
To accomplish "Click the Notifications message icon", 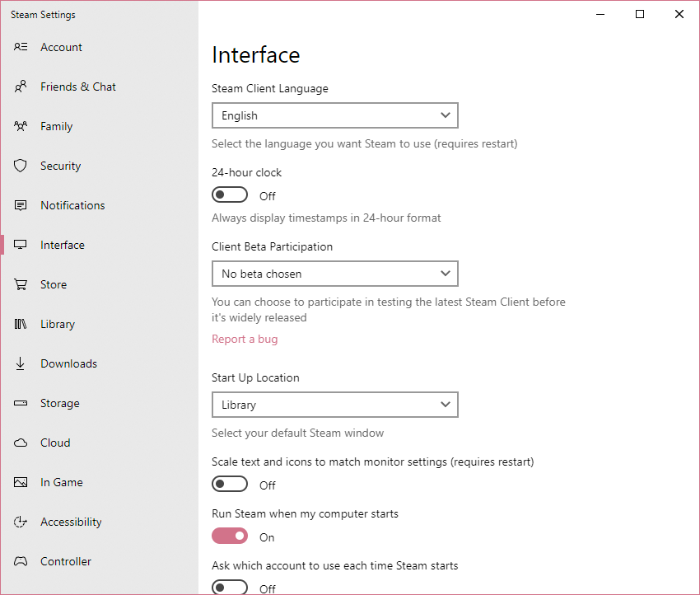I will (x=21, y=205).
